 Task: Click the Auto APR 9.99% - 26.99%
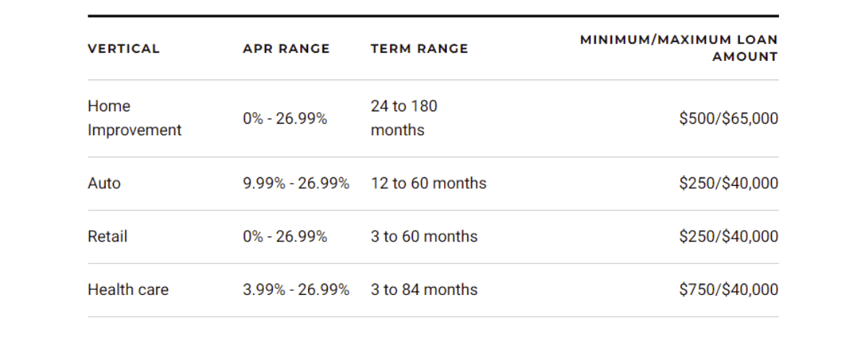(x=297, y=184)
